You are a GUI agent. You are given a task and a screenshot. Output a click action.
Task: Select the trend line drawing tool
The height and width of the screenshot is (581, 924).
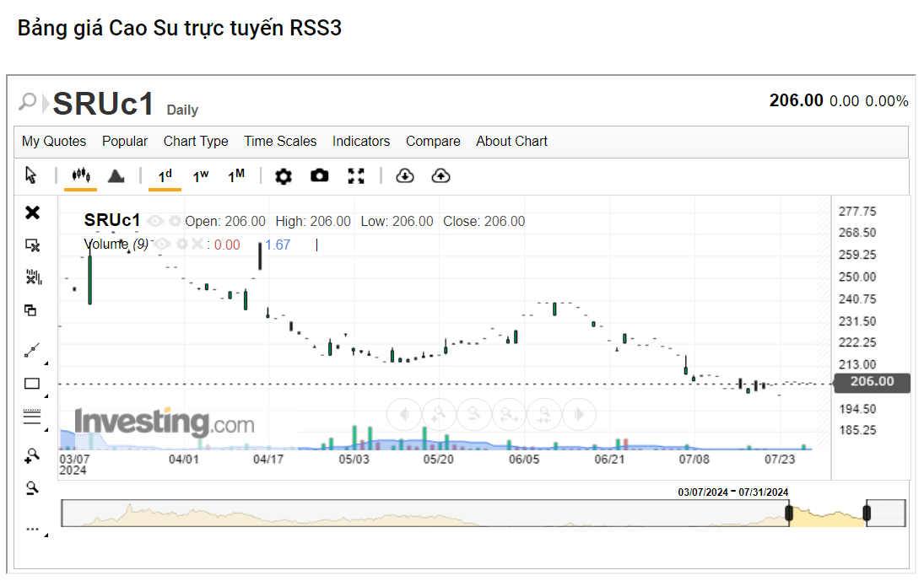(32, 350)
